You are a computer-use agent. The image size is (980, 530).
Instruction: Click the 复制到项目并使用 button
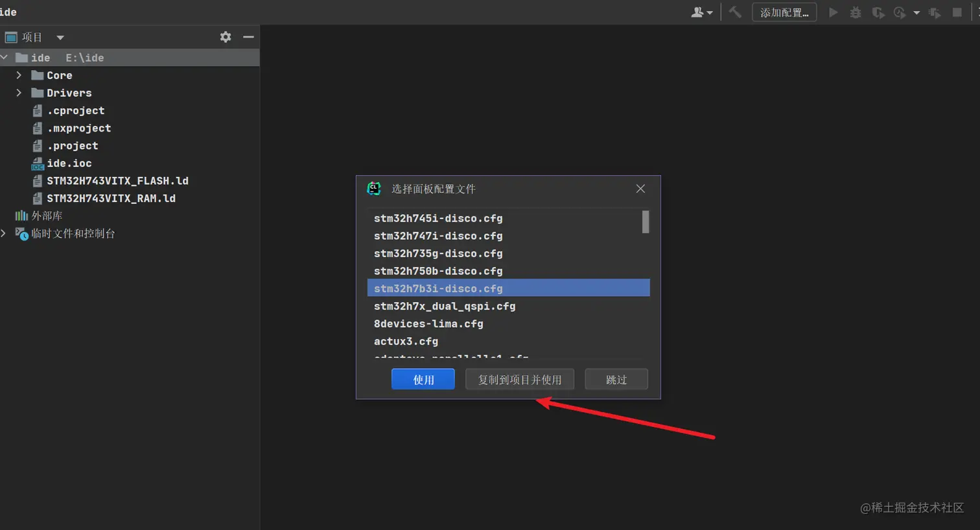(x=520, y=379)
